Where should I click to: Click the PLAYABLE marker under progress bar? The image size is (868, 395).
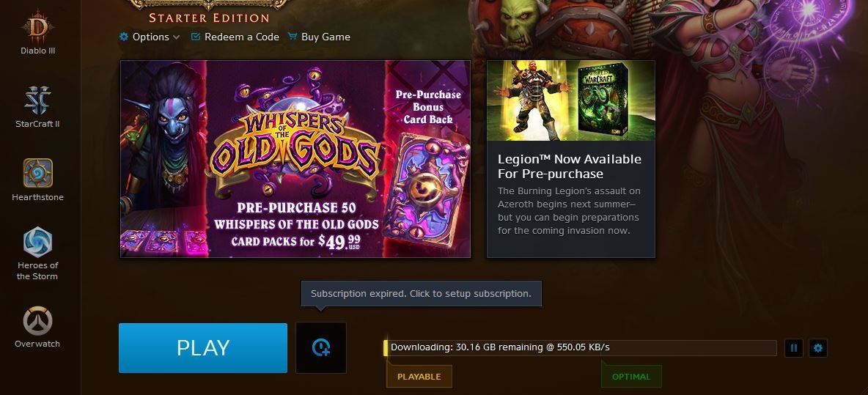coord(419,376)
